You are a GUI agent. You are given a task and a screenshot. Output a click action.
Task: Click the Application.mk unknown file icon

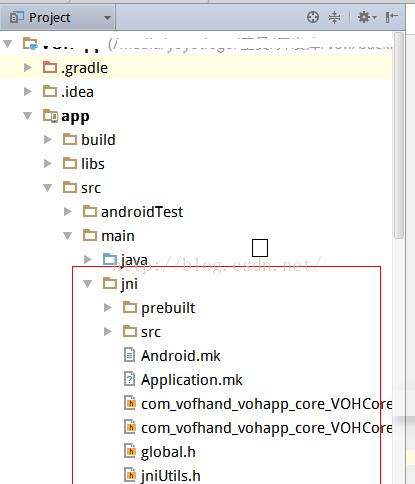[129, 379]
